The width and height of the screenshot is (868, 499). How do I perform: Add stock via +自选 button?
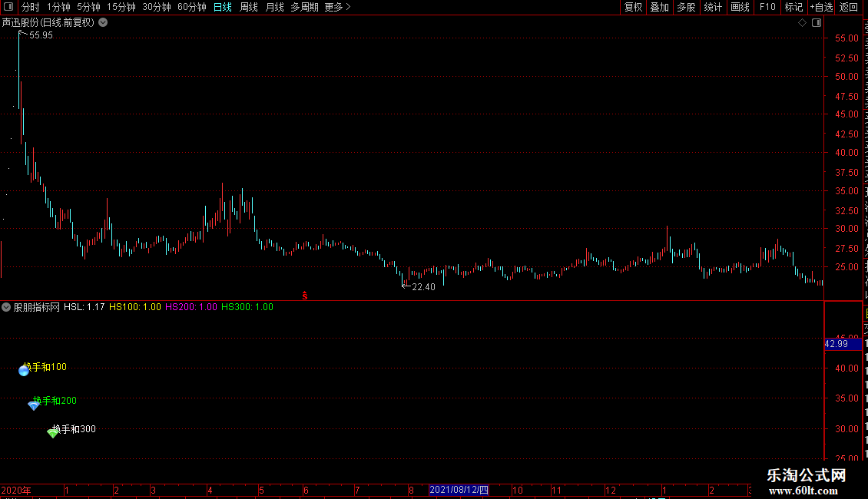click(821, 7)
